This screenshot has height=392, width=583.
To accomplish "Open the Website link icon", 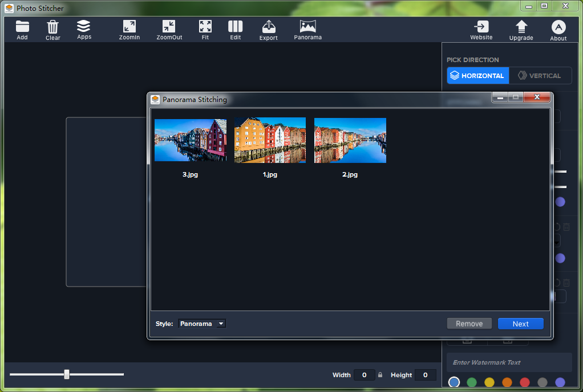I will pos(481,27).
